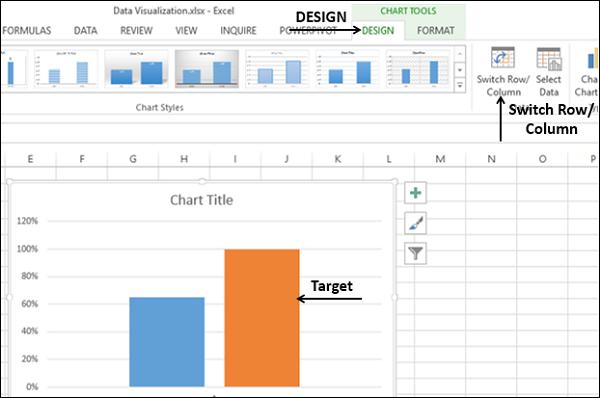Select the striped-bar chart style thumbnail
This screenshot has width=600, height=398.
coord(66,69)
